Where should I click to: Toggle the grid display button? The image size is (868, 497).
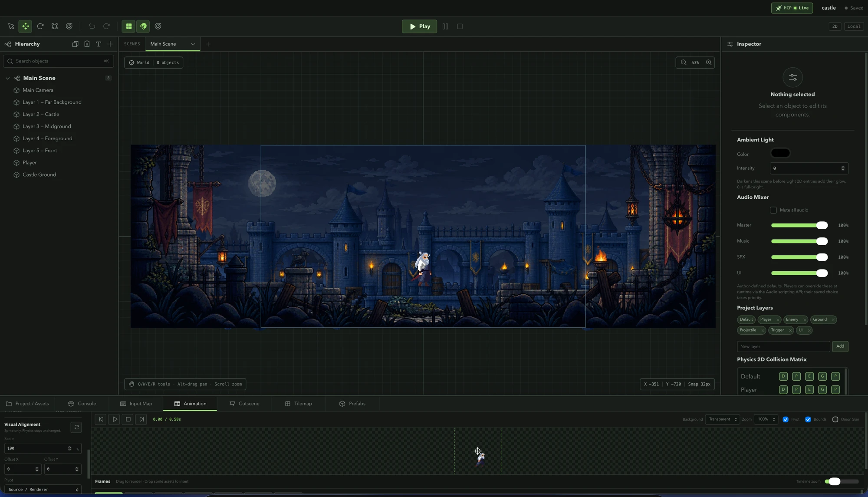(129, 26)
